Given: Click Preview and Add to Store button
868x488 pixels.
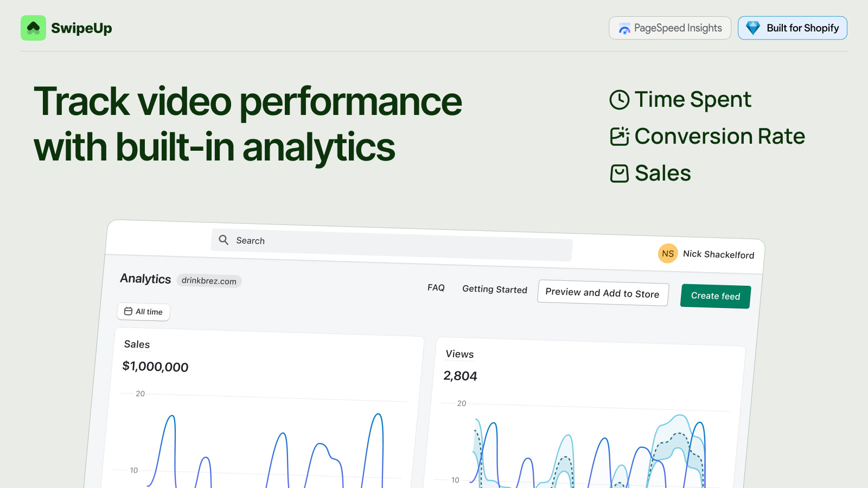Looking at the screenshot, I should (x=603, y=293).
